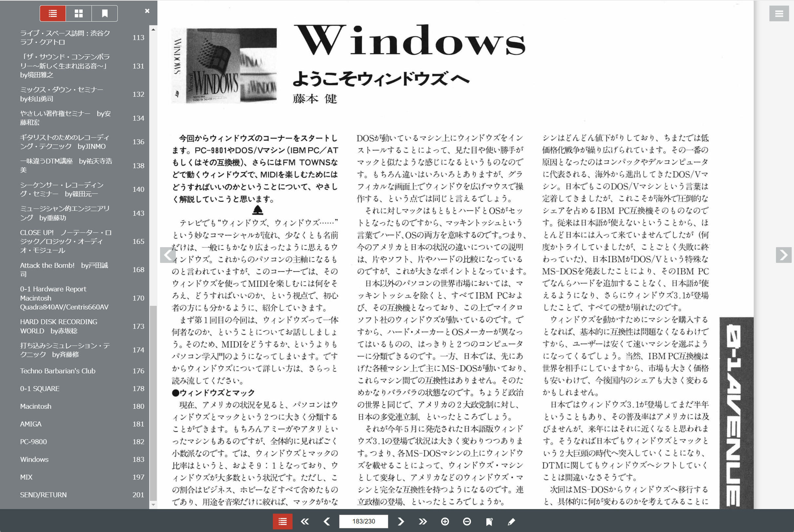Bookmark the current page
The width and height of the screenshot is (794, 532).
click(489, 522)
